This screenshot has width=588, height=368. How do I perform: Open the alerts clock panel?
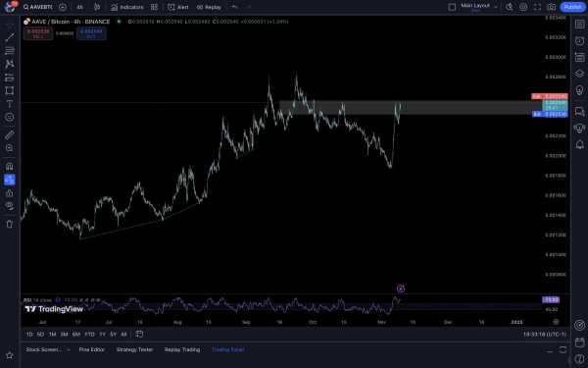point(580,40)
